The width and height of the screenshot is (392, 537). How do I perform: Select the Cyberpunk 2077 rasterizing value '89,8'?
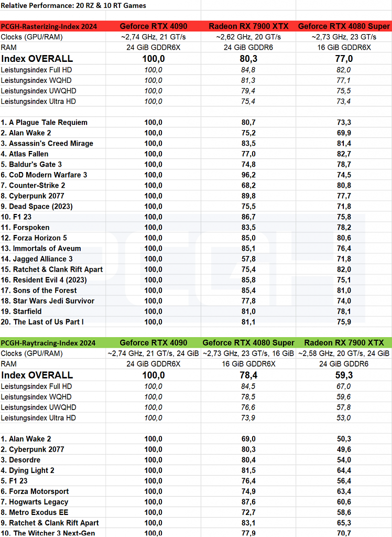pyautogui.click(x=248, y=196)
